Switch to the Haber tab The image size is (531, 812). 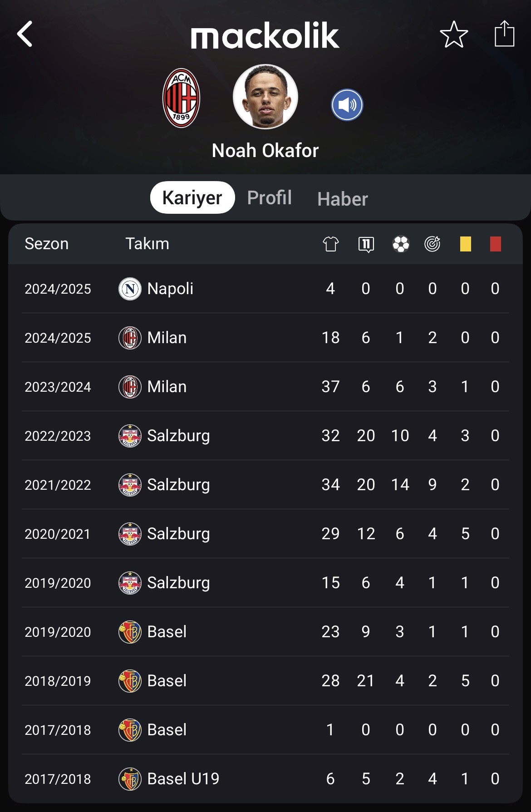click(x=343, y=199)
